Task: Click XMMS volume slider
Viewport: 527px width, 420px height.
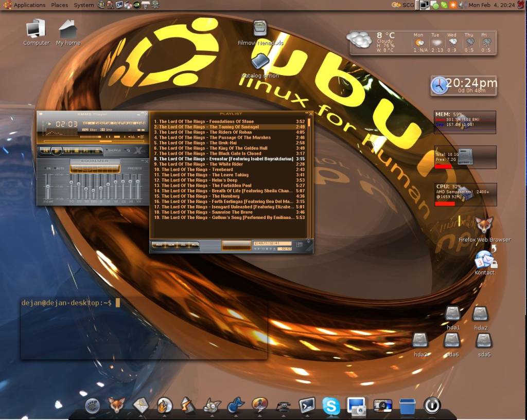Action: coord(91,137)
